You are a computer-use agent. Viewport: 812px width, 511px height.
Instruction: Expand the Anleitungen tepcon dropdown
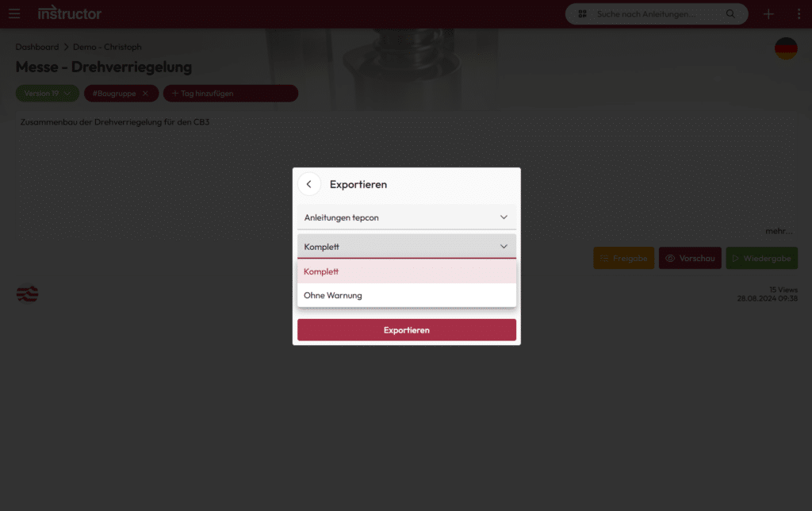pos(406,217)
